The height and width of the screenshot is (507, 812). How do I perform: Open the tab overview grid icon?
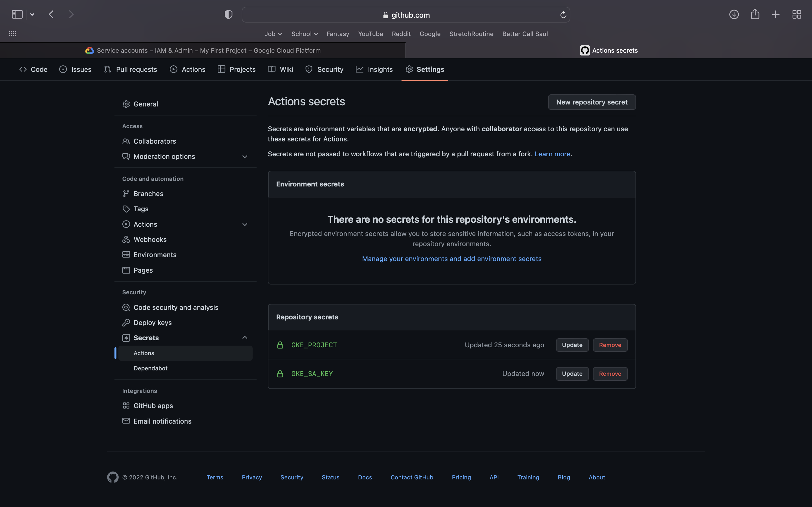796,14
